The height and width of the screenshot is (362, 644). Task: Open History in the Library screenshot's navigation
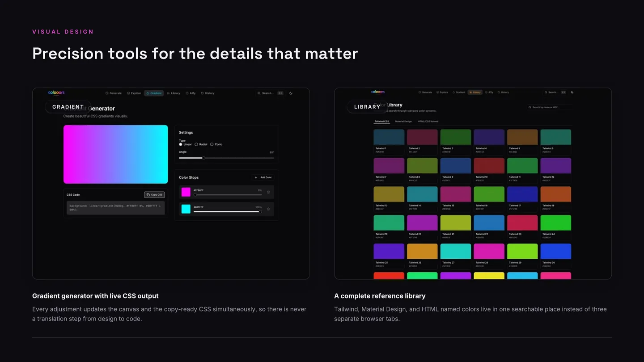(x=503, y=93)
